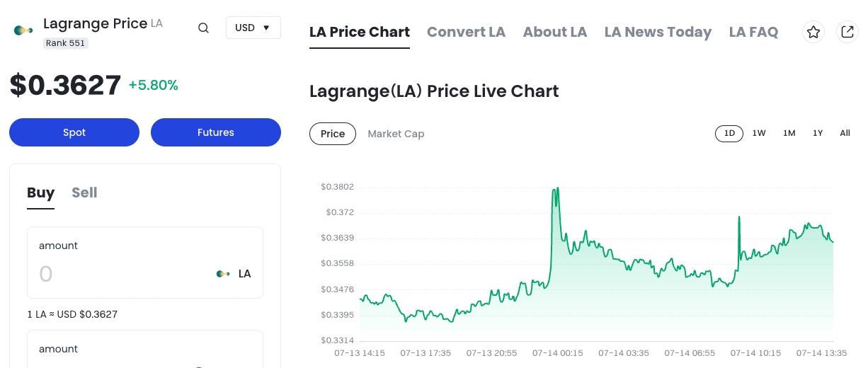Click the search magnifier icon
The width and height of the screenshot is (868, 368).
(203, 28)
